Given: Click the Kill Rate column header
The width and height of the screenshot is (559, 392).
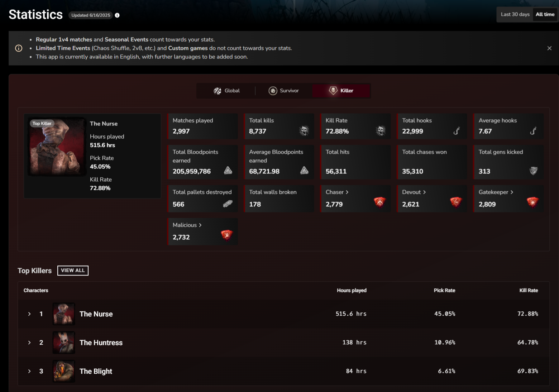Looking at the screenshot, I should click(529, 290).
